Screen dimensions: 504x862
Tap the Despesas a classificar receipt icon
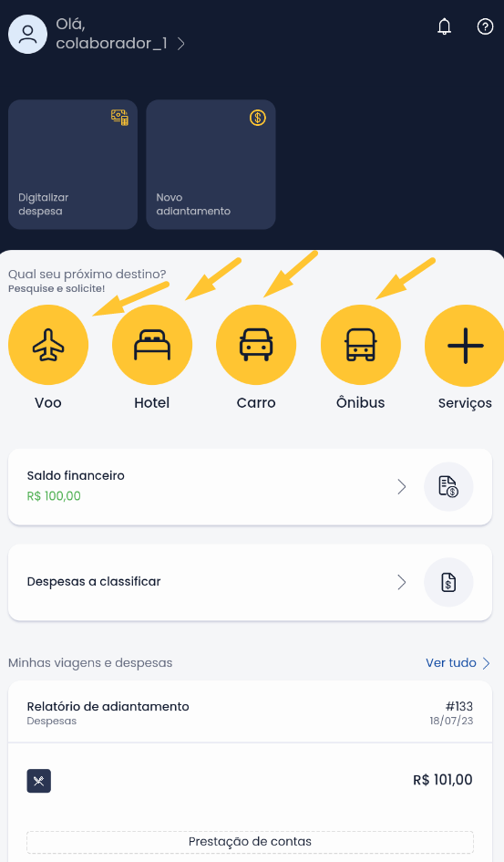tap(448, 582)
